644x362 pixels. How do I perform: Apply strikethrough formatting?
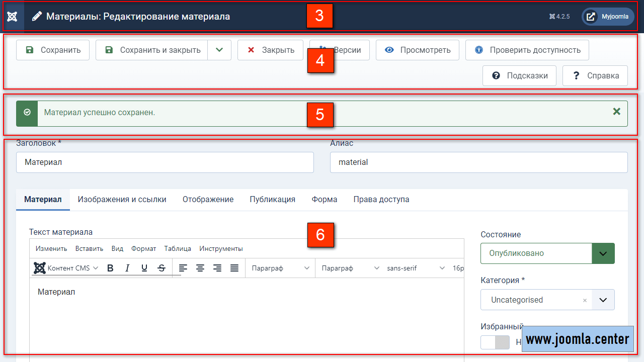[x=161, y=268]
